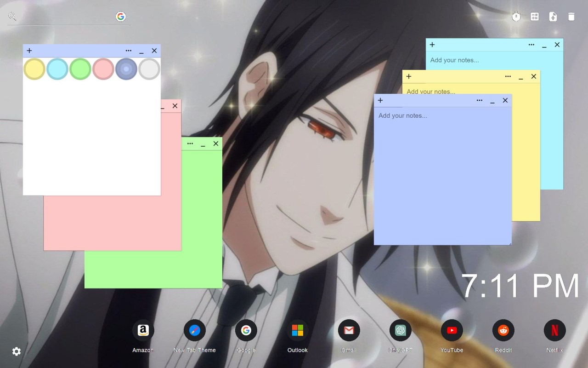Open the settings gear
Screen dimensions: 588x368
[17, 351]
